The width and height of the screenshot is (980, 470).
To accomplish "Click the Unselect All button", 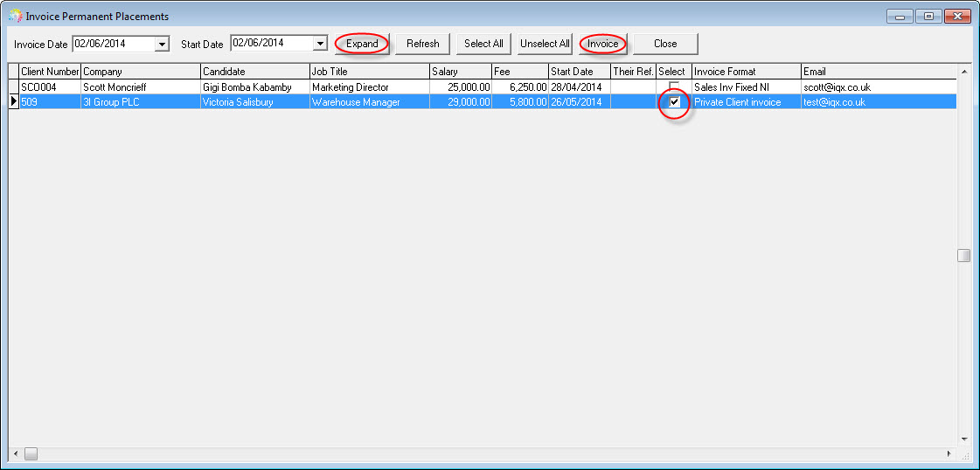I will [545, 44].
